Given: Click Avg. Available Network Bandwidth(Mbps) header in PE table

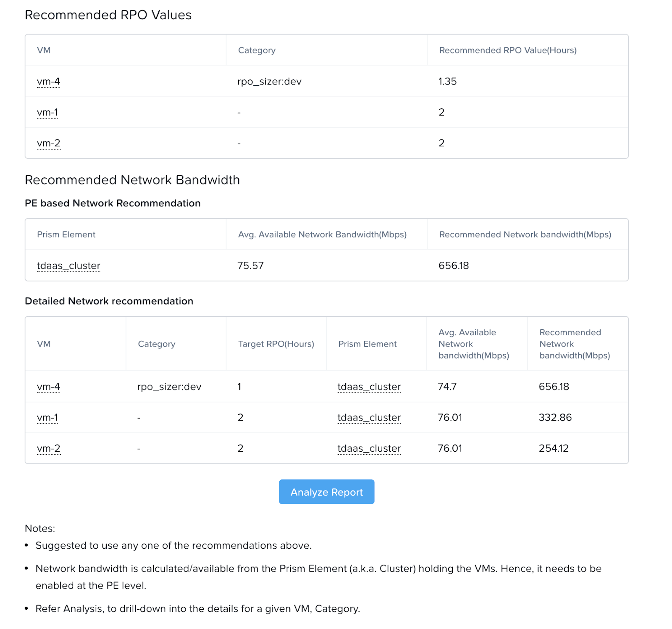Looking at the screenshot, I should (x=322, y=234).
